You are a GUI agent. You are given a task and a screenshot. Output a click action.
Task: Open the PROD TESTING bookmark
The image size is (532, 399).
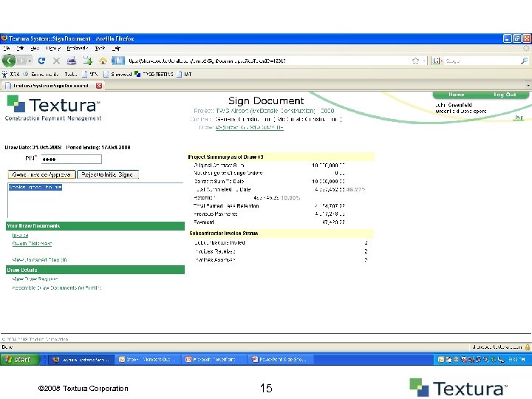[154, 74]
